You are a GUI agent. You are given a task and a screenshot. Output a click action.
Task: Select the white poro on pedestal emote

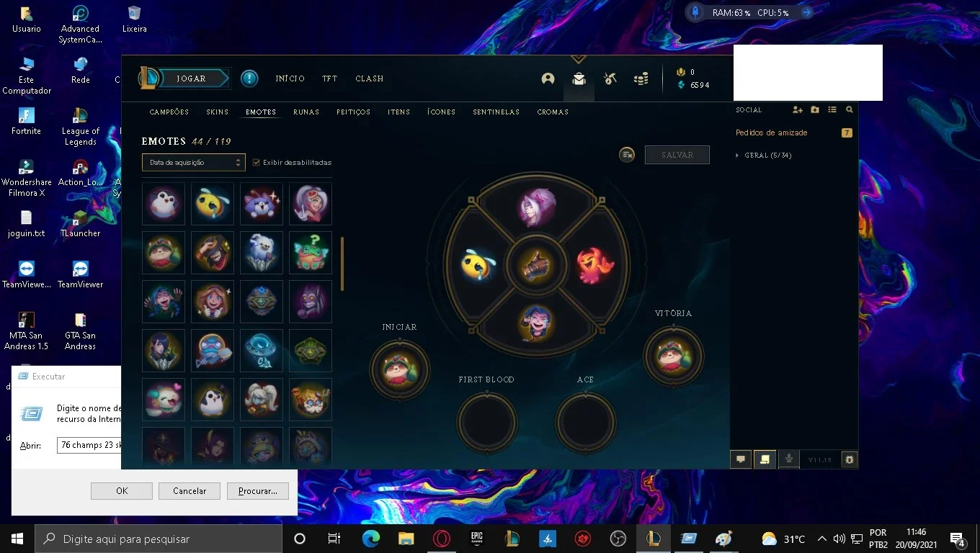262,252
